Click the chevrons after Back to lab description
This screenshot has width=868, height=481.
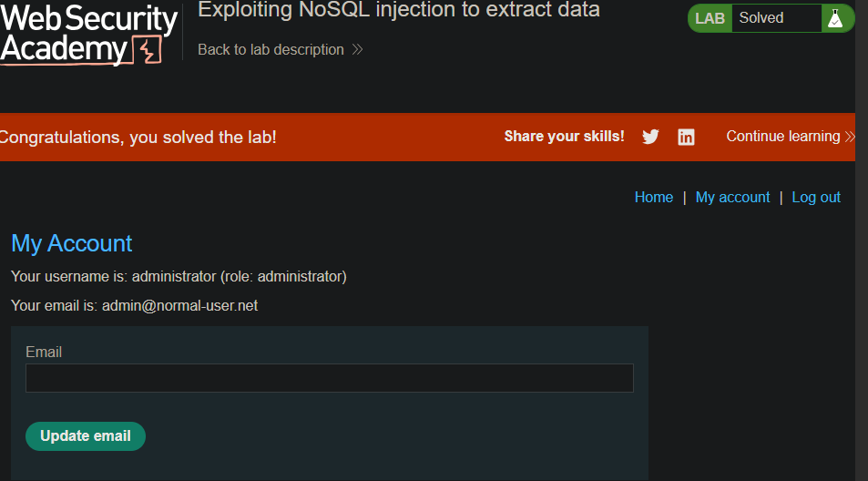pyautogui.click(x=358, y=50)
